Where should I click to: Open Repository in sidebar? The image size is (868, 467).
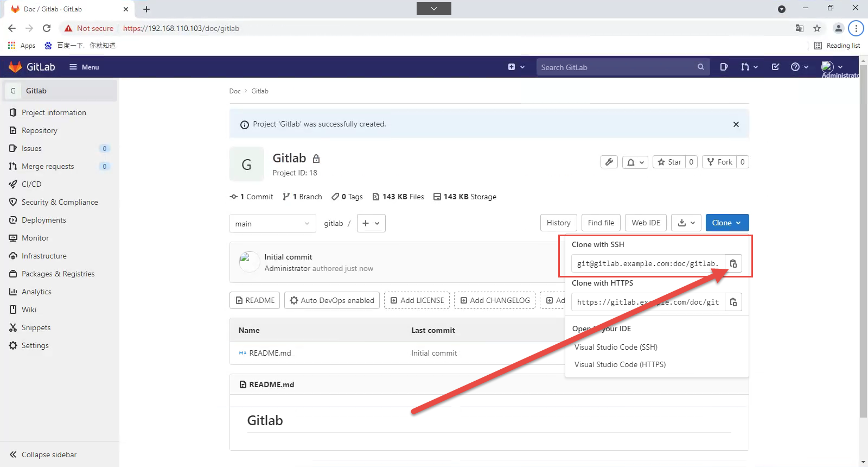click(x=59, y=130)
